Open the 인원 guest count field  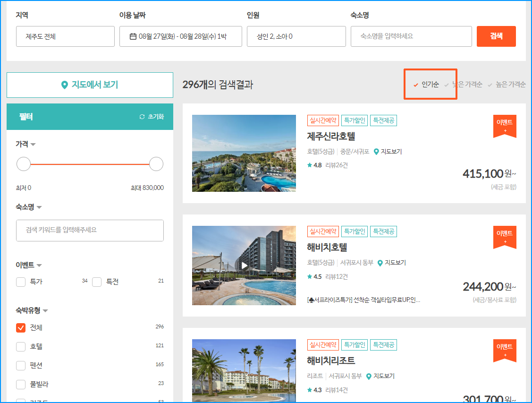pyautogui.click(x=296, y=36)
